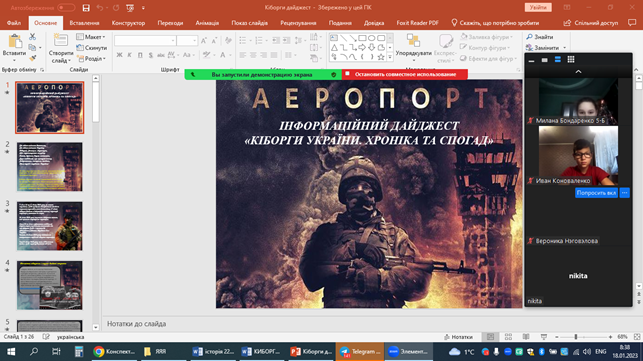Toggle the AutoSave switch

coord(66,7)
